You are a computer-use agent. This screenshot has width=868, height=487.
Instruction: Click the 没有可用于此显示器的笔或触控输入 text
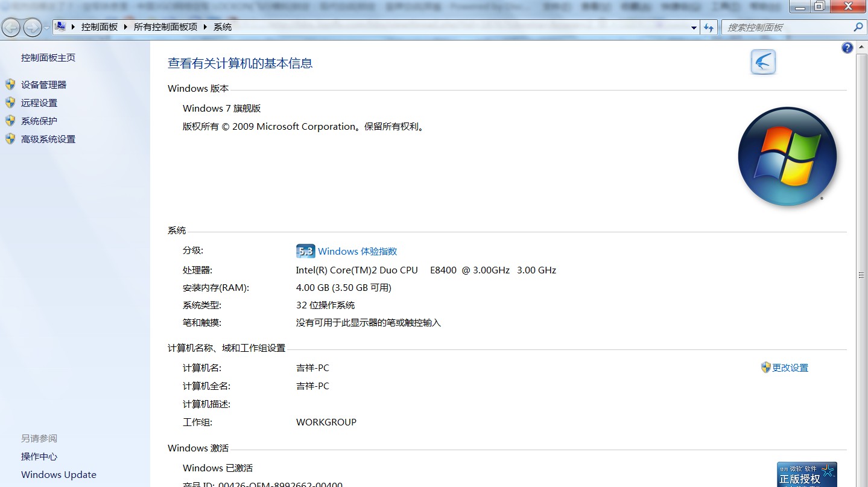tap(369, 323)
